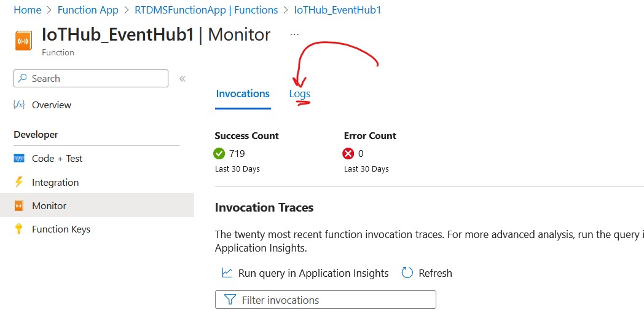
Task: Click the Code + Test icon
Action: coord(19,159)
